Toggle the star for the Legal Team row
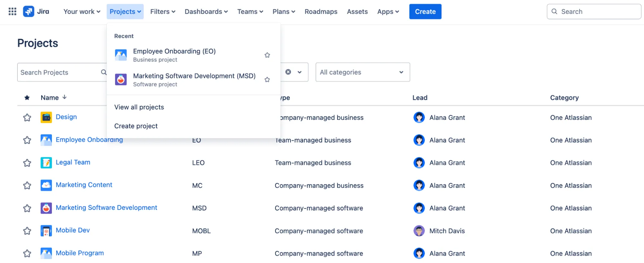This screenshot has height=263, width=644. 27,163
